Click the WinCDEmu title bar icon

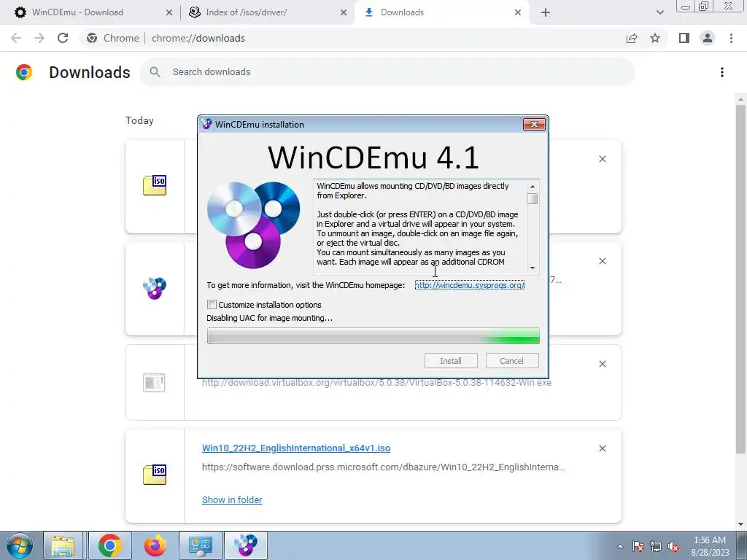click(x=206, y=124)
